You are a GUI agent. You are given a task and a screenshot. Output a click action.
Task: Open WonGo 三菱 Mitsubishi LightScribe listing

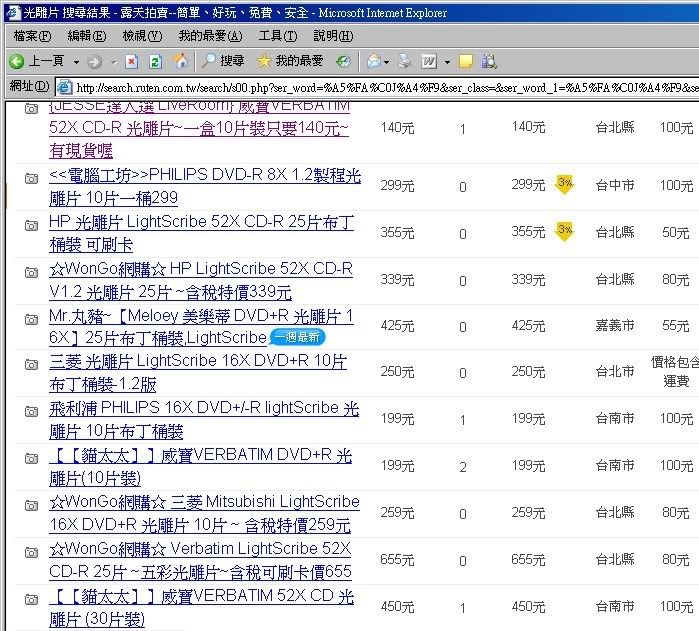click(x=204, y=513)
